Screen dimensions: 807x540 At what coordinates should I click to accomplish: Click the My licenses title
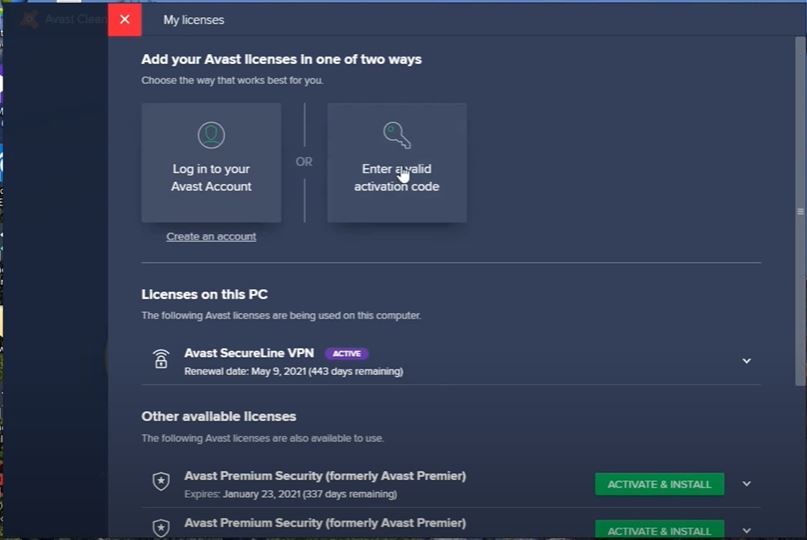[194, 20]
